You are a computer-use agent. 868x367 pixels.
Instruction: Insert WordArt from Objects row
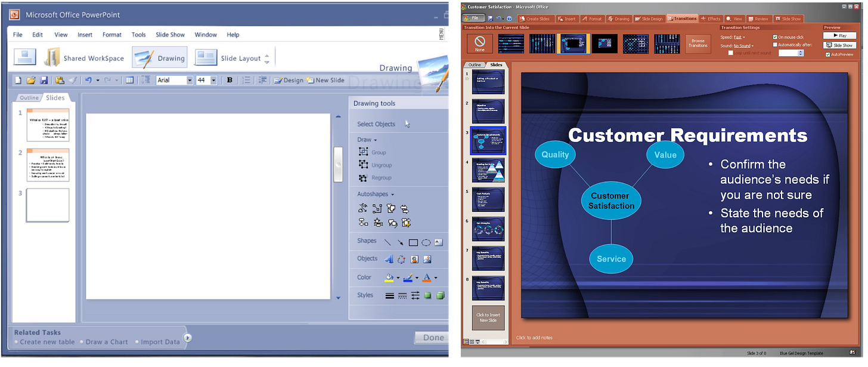[x=389, y=259]
